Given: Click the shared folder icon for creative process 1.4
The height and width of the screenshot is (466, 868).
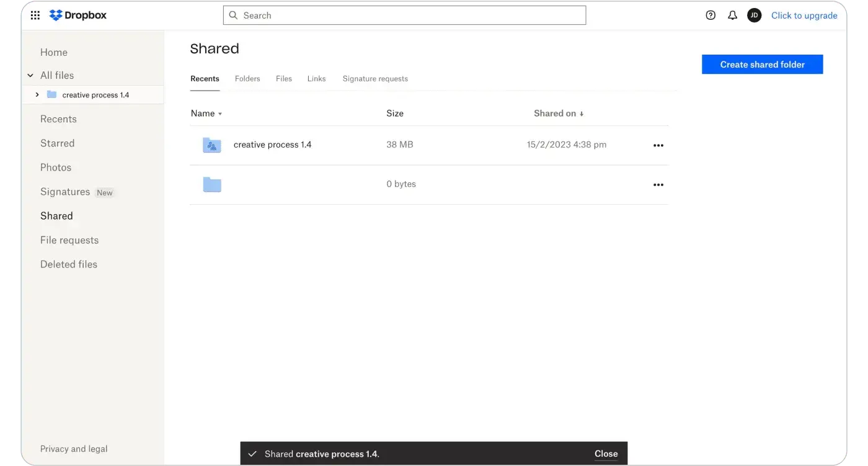Looking at the screenshot, I should tap(212, 145).
